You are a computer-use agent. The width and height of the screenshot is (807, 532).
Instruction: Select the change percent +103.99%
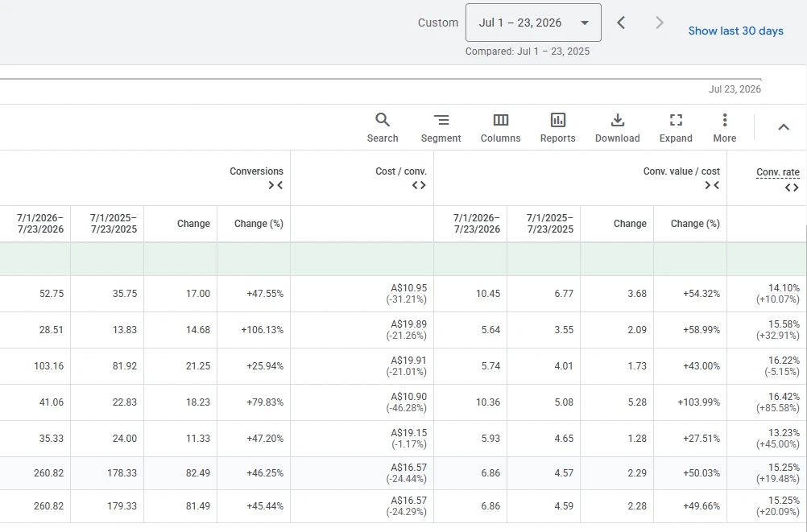(699, 402)
